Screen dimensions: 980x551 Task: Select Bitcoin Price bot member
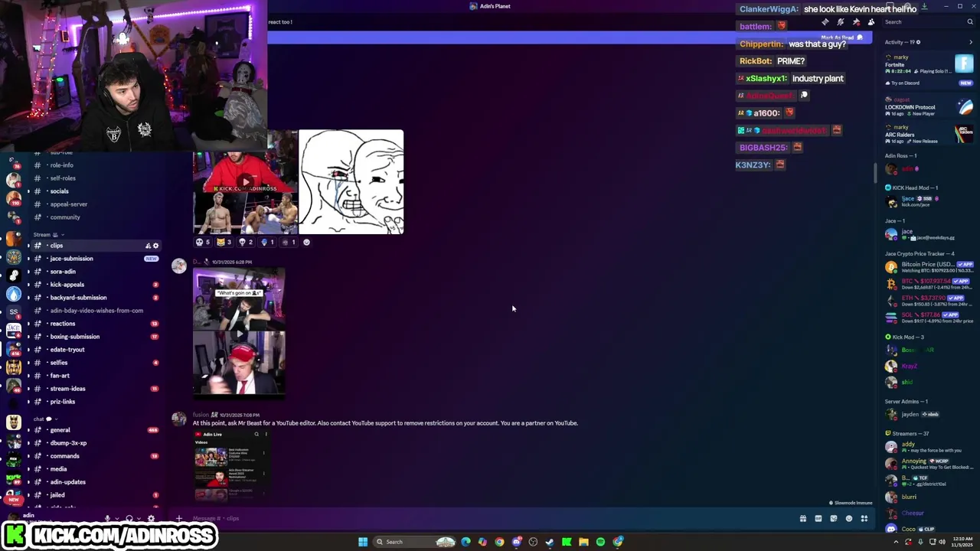pos(929,267)
